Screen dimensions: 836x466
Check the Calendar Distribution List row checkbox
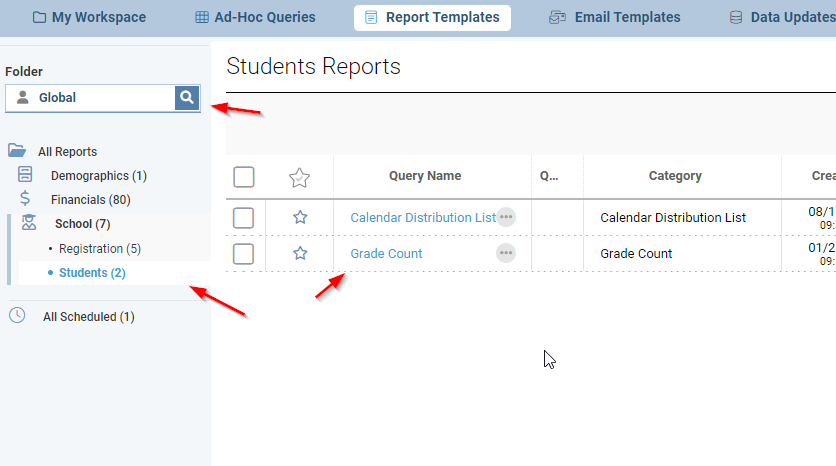pyautogui.click(x=243, y=218)
